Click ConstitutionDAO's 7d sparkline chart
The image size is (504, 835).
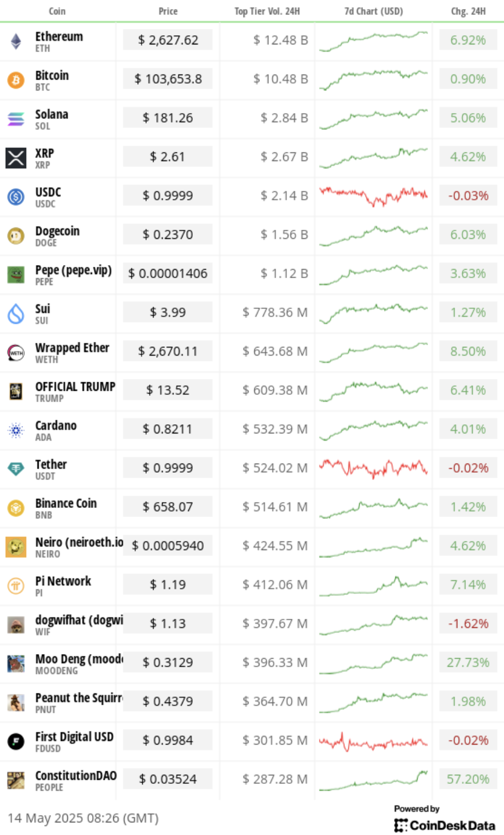coord(373,780)
